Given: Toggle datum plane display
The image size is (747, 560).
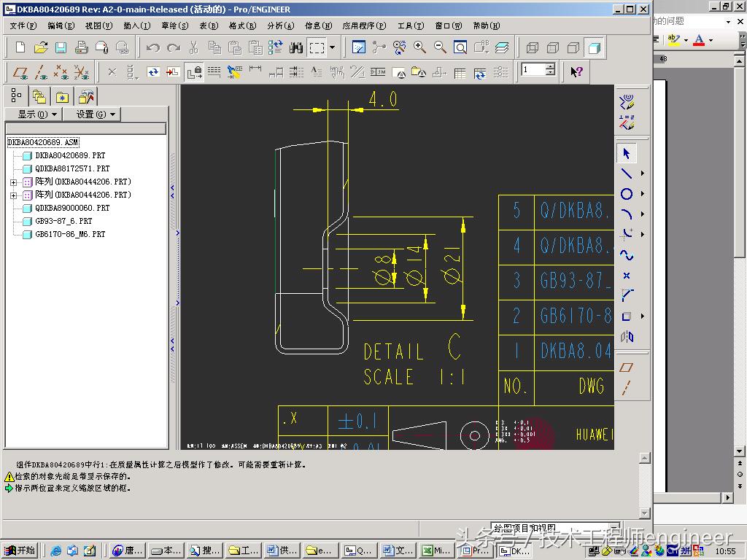Looking at the screenshot, I should [x=20, y=72].
